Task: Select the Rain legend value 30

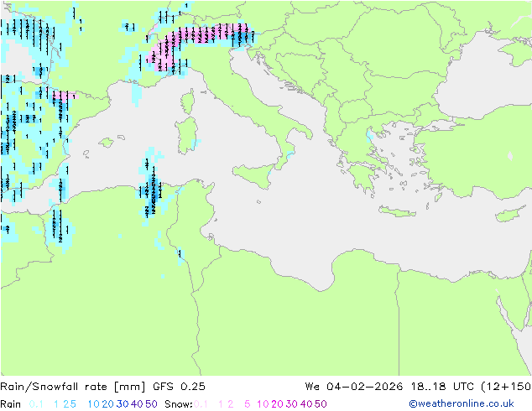Action: coord(123,404)
